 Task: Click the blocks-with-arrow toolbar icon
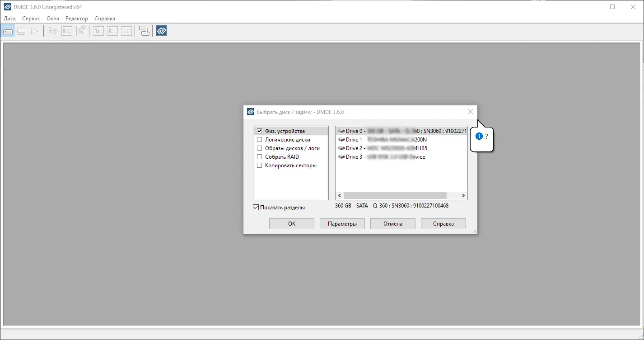[x=53, y=31]
